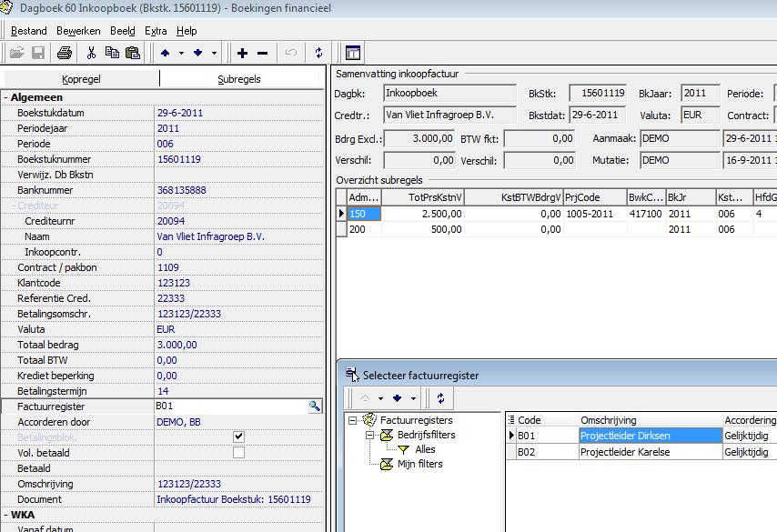The height and width of the screenshot is (532, 777).
Task: Click the paste clipboard icon
Action: coord(133,53)
